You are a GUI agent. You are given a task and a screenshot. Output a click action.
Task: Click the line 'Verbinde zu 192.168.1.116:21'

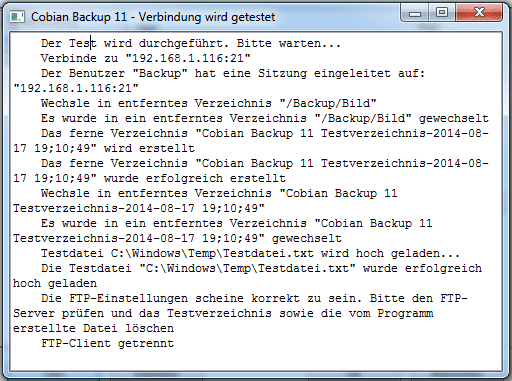pos(146,58)
